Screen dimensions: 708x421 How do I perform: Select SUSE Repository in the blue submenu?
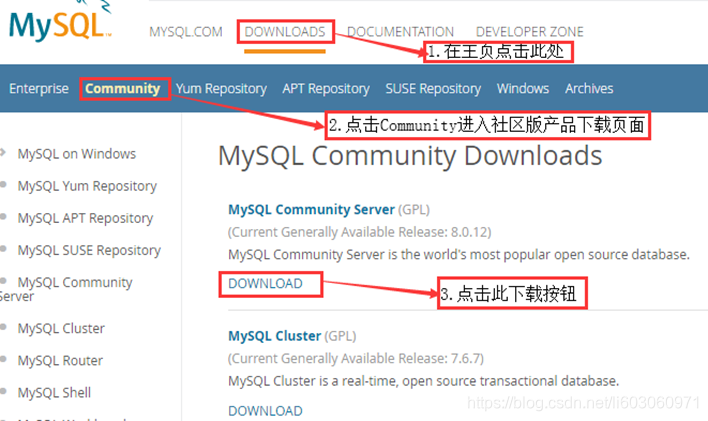click(433, 89)
